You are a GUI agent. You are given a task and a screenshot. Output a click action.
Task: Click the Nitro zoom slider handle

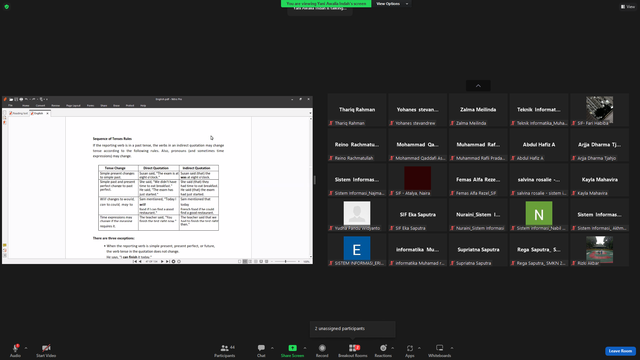pyautogui.click(x=285, y=261)
